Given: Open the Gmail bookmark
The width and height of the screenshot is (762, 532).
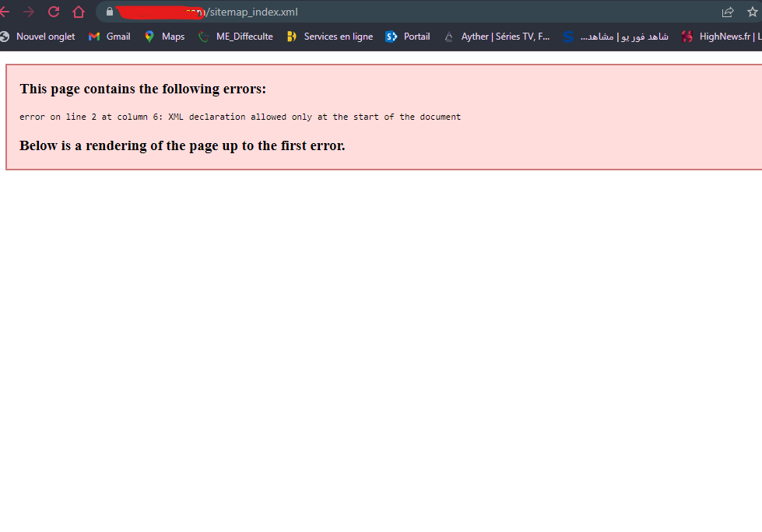Looking at the screenshot, I should (x=109, y=37).
